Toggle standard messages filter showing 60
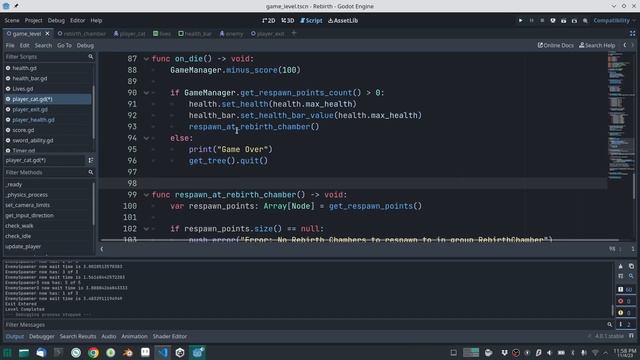Image resolution: width=640 pixels, height=360 pixels. [625, 289]
